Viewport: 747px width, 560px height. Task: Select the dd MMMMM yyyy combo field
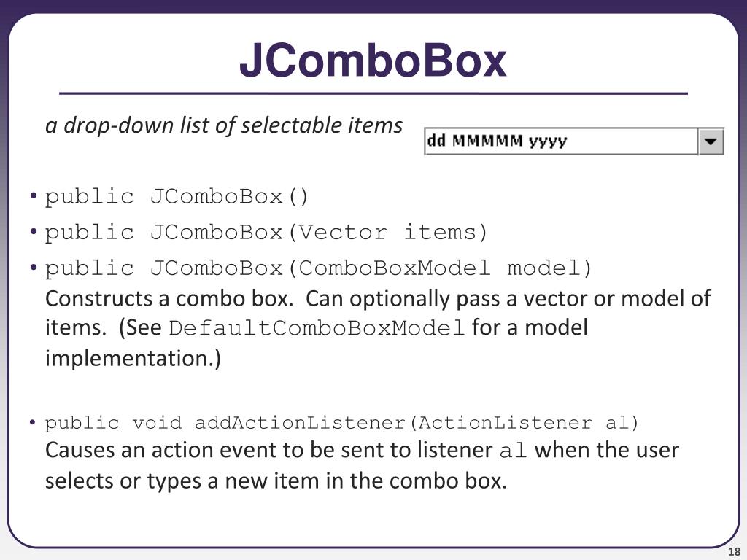pos(573,141)
